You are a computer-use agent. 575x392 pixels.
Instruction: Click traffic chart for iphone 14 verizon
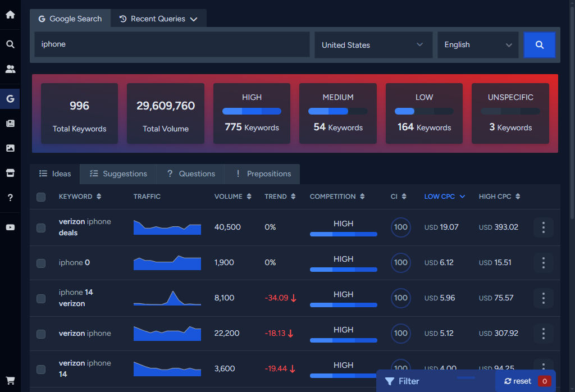167,298
